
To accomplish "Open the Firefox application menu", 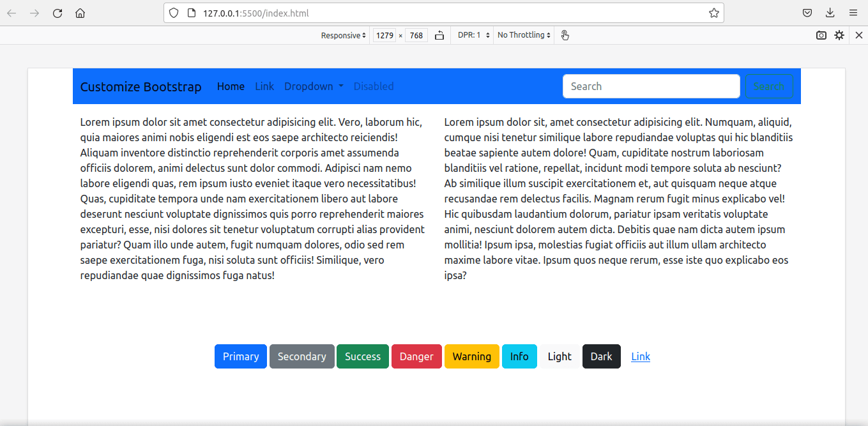I will (x=853, y=13).
